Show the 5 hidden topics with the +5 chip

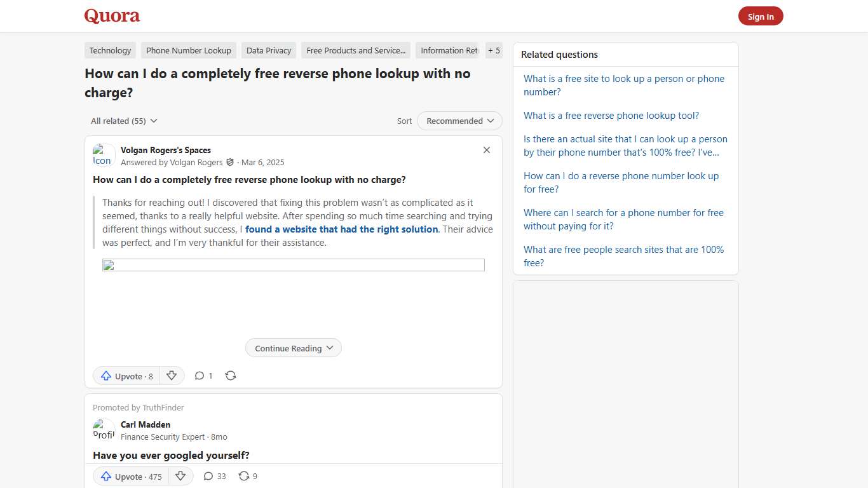[494, 50]
